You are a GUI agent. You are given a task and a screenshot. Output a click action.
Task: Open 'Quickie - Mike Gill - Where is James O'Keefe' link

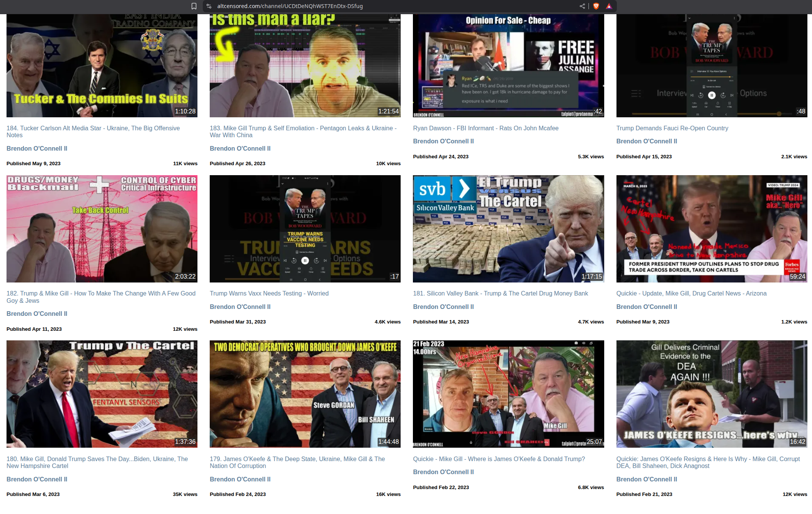click(x=499, y=459)
